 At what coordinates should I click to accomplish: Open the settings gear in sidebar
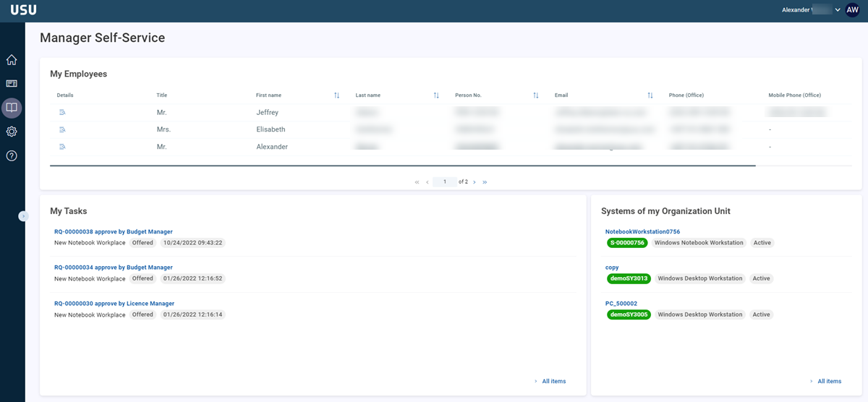click(x=12, y=132)
